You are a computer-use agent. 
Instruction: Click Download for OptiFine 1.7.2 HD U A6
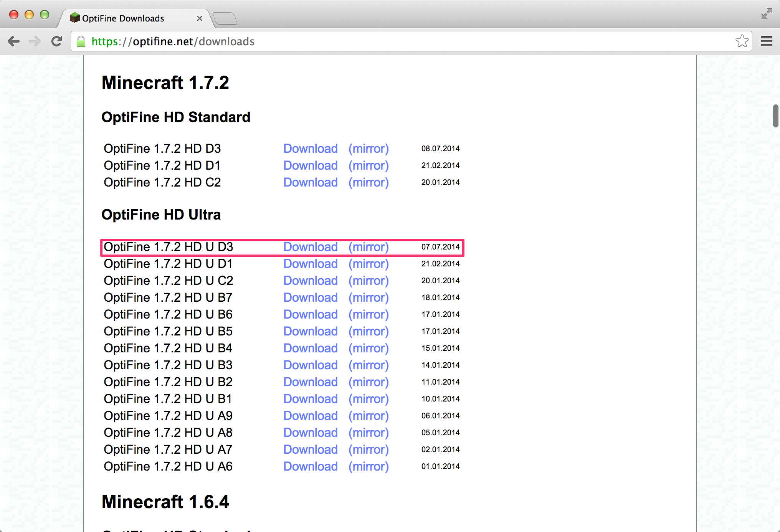pyautogui.click(x=309, y=468)
